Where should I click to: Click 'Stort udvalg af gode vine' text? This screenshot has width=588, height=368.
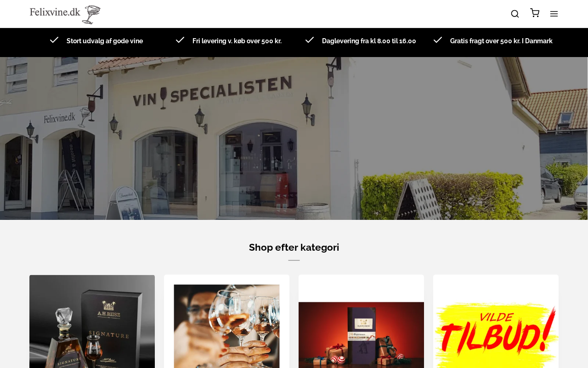(x=105, y=41)
